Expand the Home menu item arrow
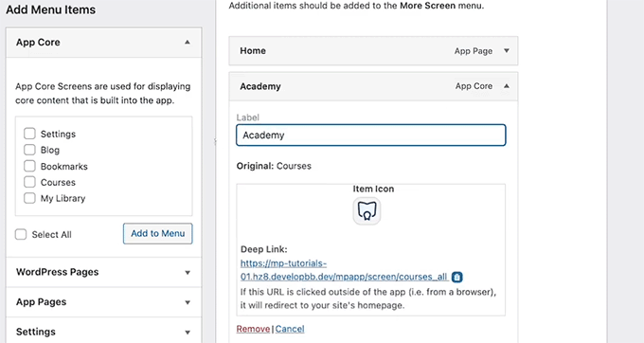The height and width of the screenshot is (343, 644). pyautogui.click(x=507, y=50)
